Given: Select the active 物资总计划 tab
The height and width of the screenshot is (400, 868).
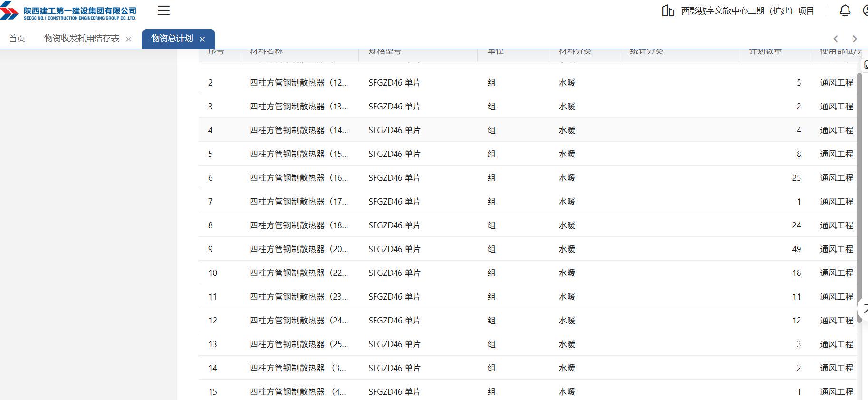Looking at the screenshot, I should click(172, 39).
